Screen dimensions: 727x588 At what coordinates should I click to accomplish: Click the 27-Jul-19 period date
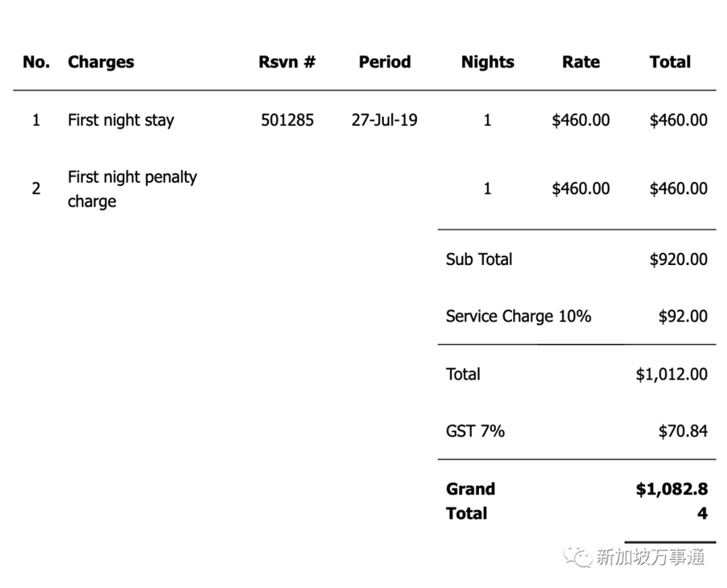click(x=385, y=120)
